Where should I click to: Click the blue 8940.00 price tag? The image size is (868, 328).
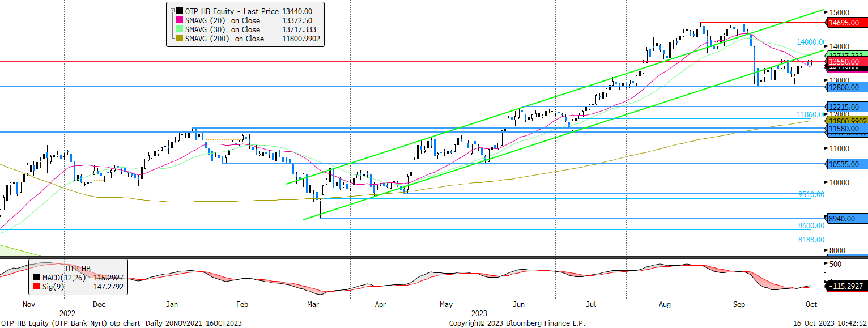[x=848, y=219]
